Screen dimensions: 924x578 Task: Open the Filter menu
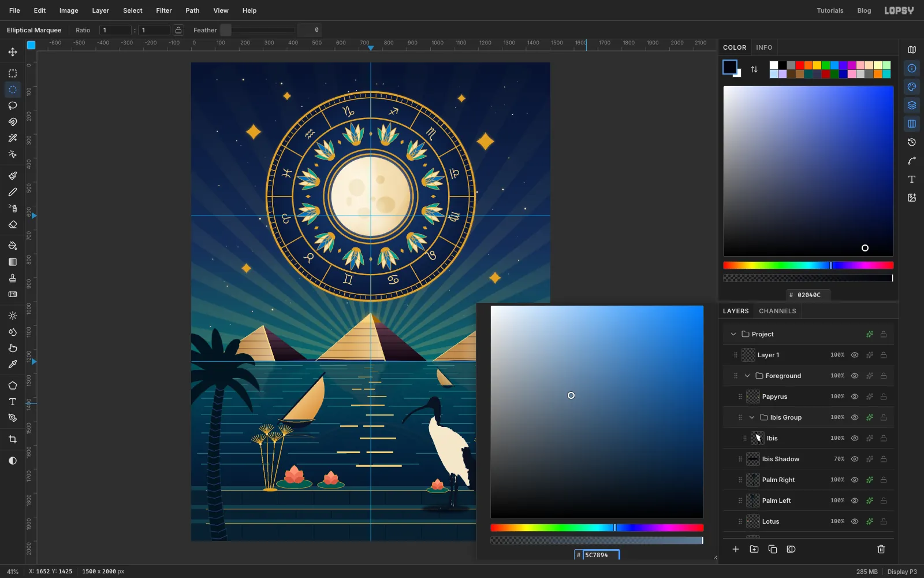coord(164,10)
